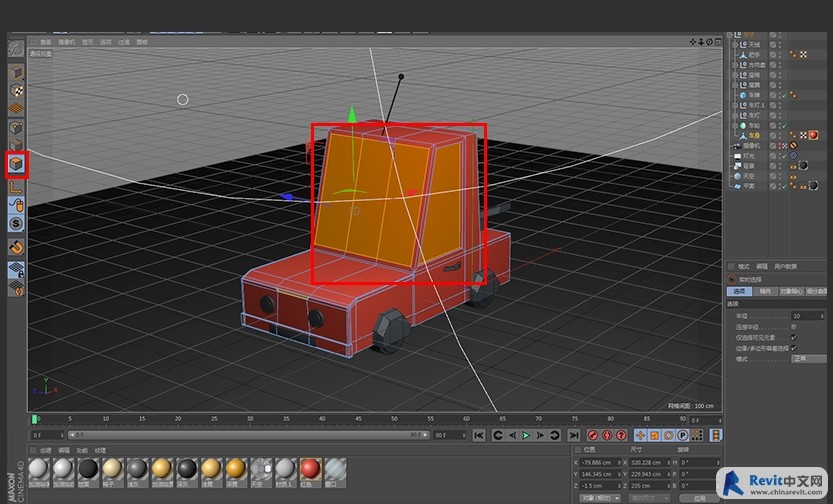Toggle scale key recording icon
Image resolution: width=833 pixels, height=504 pixels.
tap(654, 435)
